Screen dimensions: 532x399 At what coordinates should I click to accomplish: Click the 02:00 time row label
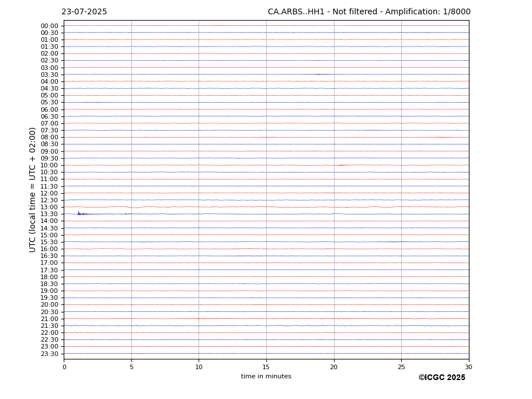click(49, 53)
